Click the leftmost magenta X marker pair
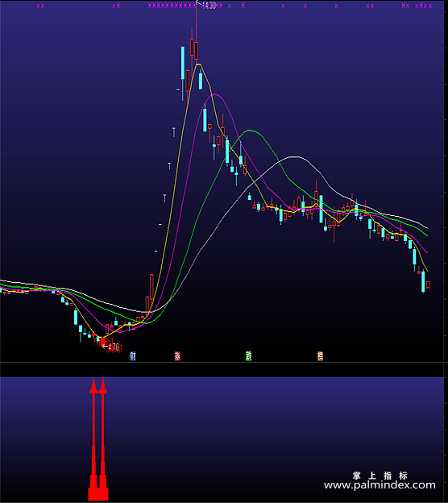 click(x=40, y=6)
